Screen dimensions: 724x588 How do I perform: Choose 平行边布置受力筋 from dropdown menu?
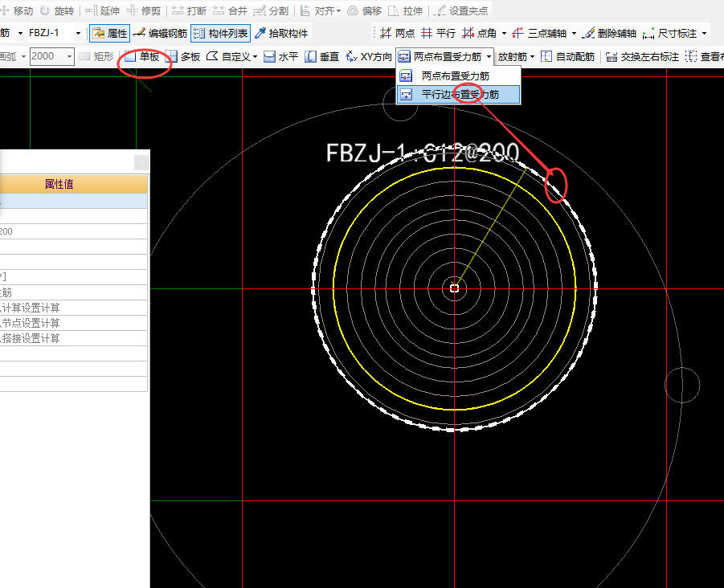pos(459,95)
